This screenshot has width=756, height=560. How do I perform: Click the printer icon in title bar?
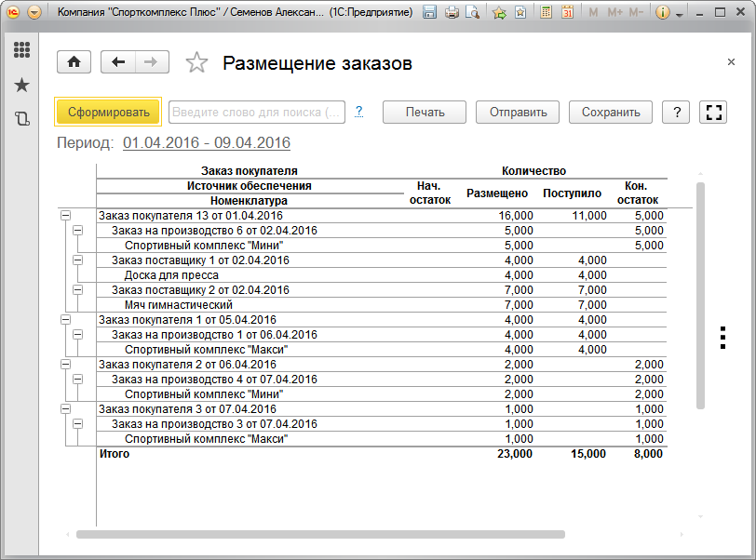[452, 13]
